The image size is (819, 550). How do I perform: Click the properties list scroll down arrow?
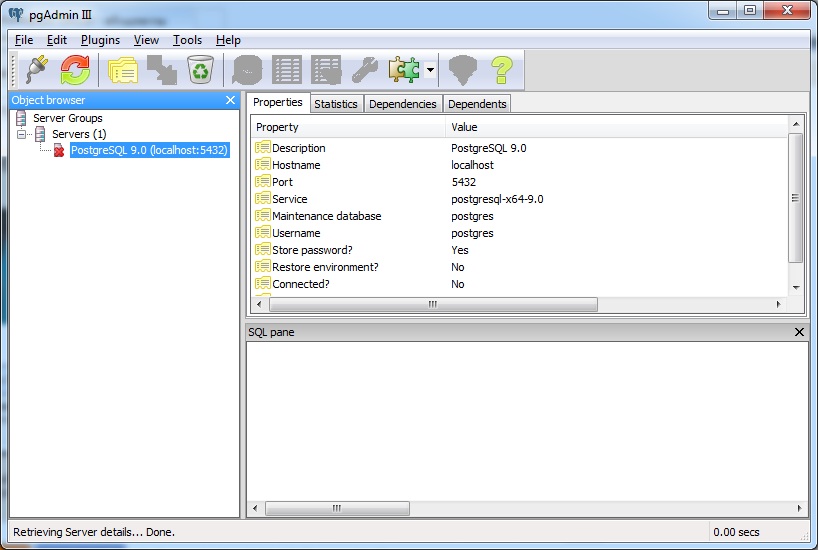[x=796, y=287]
